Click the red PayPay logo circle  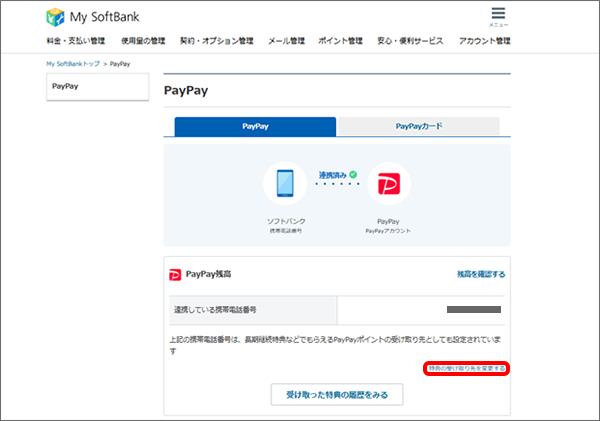tap(389, 184)
